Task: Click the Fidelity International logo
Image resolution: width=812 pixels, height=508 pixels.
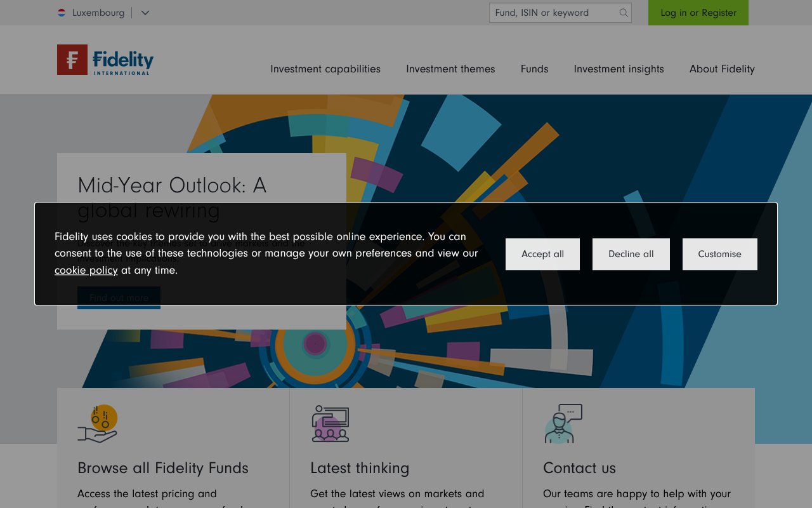Action: tap(104, 60)
